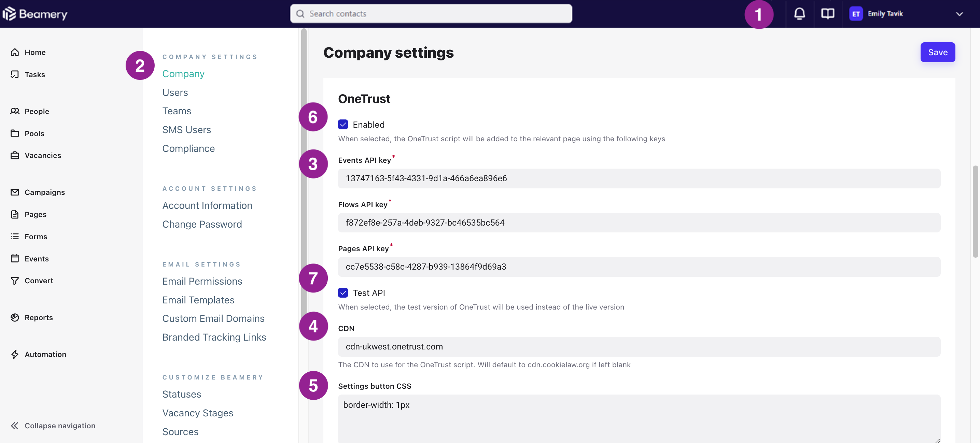Click the Pages document icon

[15, 214]
